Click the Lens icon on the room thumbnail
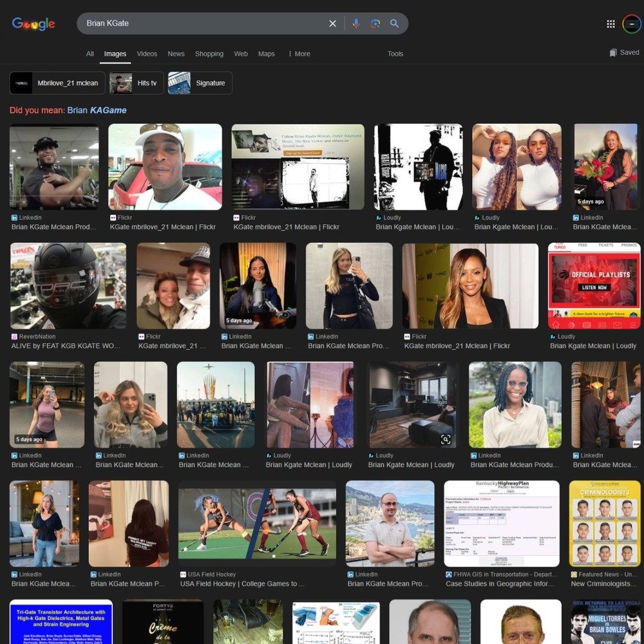 click(x=445, y=439)
